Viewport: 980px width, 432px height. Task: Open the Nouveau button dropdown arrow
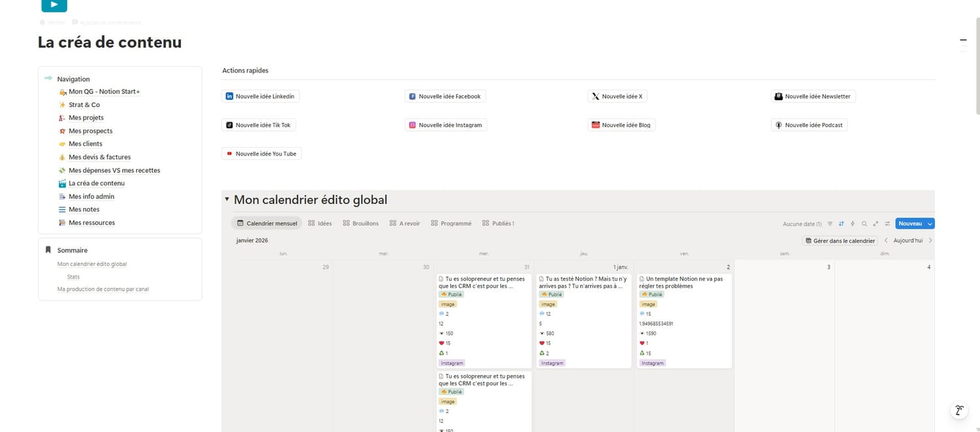[x=930, y=224]
